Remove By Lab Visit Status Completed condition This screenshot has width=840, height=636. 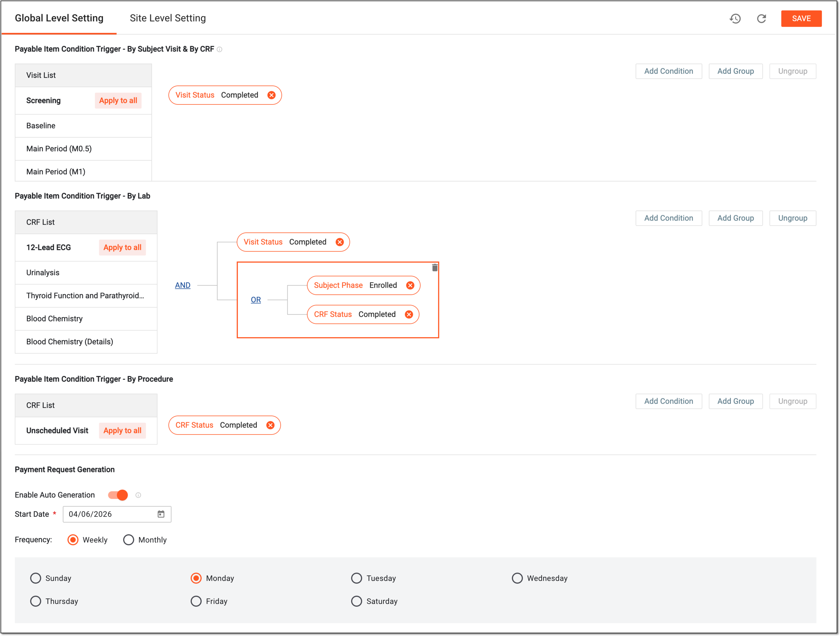(x=339, y=242)
